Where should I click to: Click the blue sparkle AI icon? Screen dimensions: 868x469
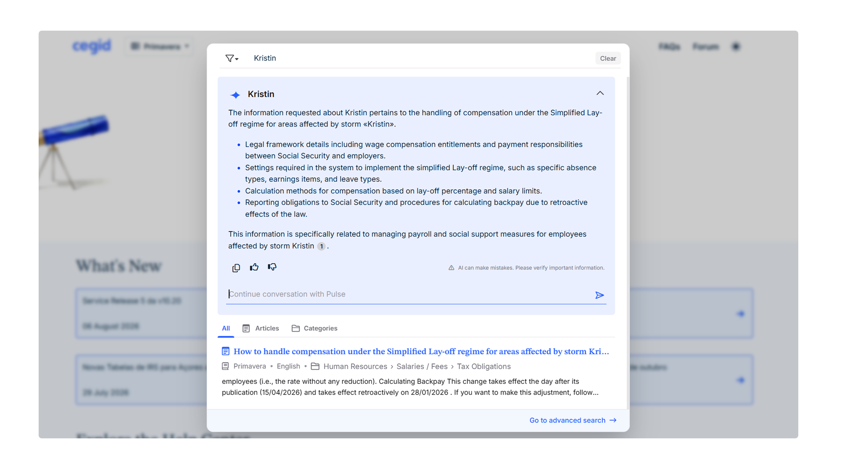[235, 95]
